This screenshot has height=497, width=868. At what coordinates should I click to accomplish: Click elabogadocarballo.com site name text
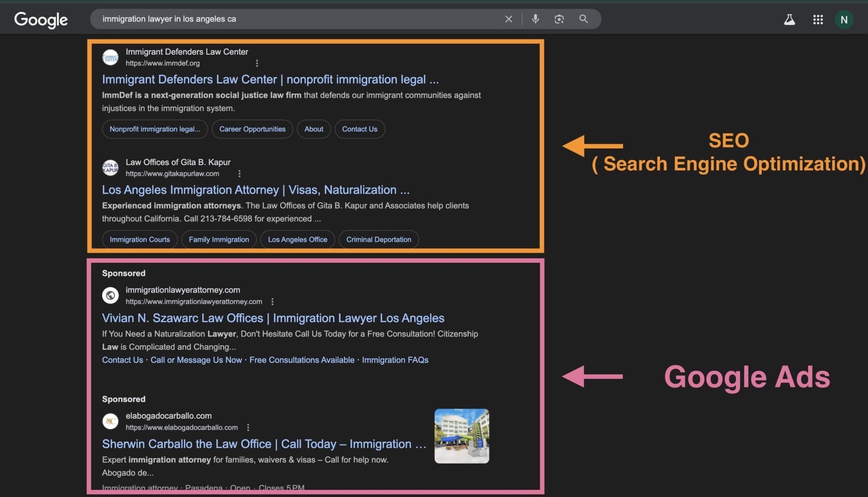[169, 416]
